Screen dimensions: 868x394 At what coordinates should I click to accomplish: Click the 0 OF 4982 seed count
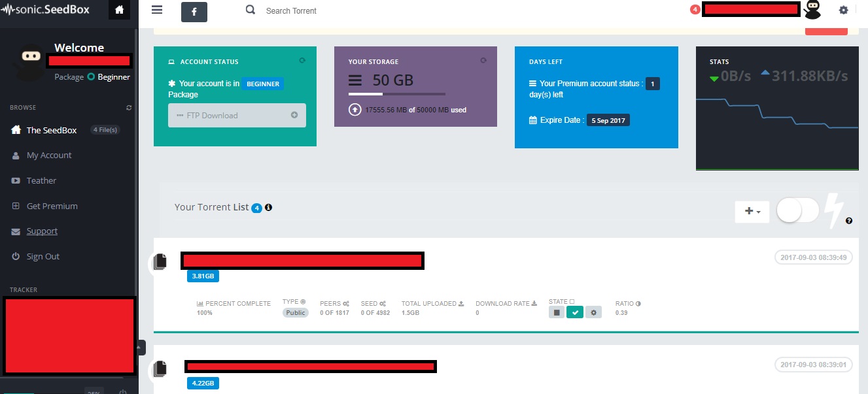point(375,313)
